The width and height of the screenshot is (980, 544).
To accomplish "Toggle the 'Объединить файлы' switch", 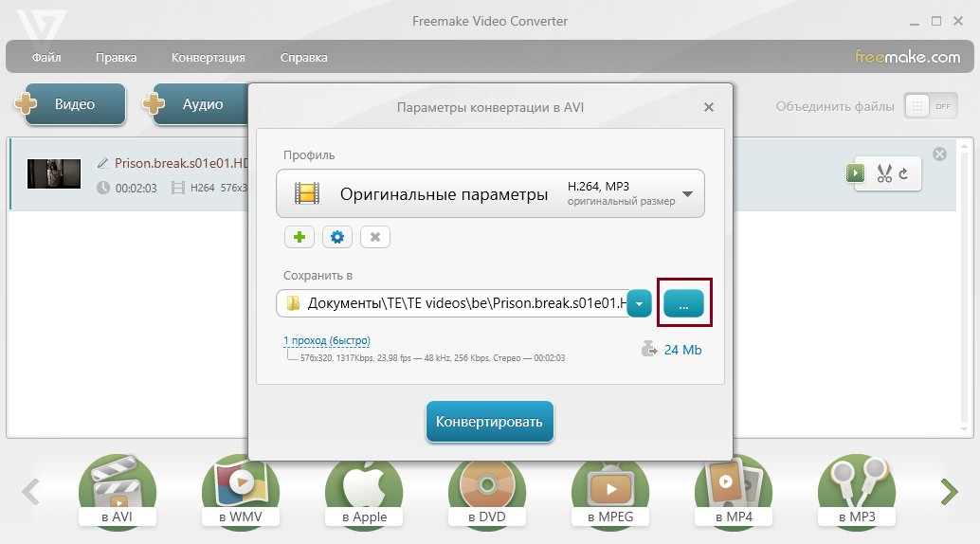I will (930, 106).
